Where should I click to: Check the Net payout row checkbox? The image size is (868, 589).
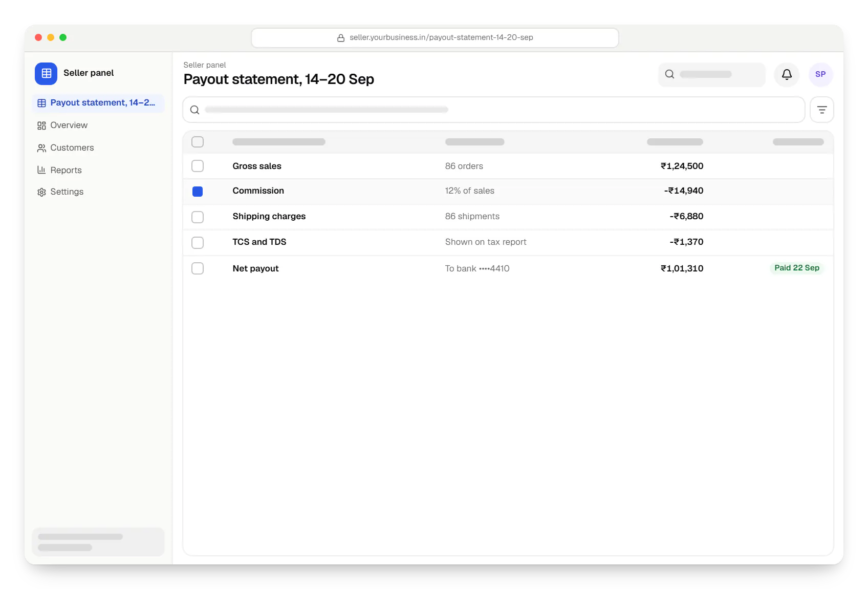pyautogui.click(x=198, y=268)
